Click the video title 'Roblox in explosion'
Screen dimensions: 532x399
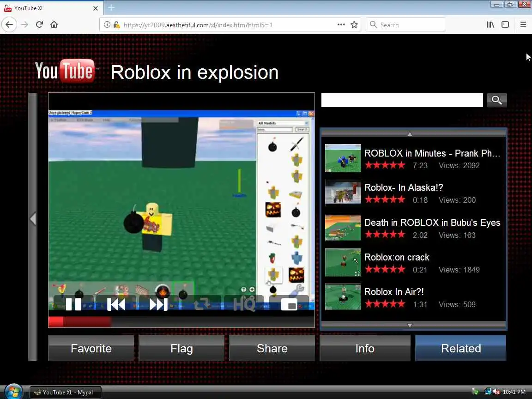coord(194,73)
